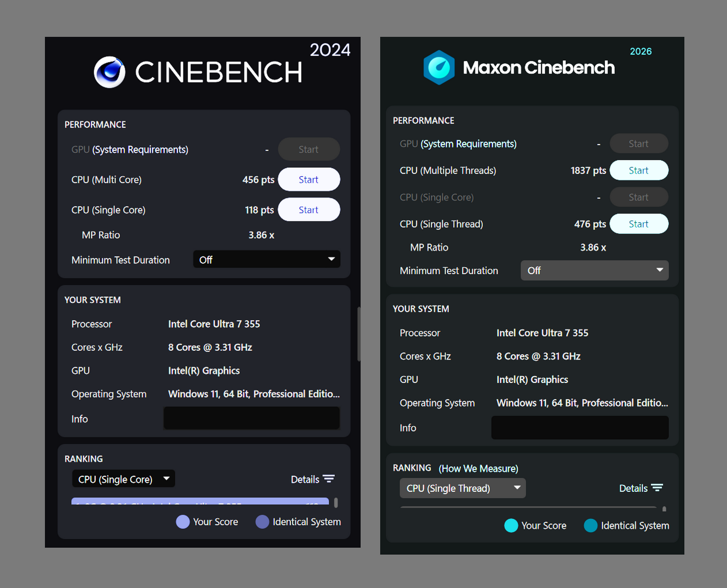
Task: Click the Maxon Cinebench 2026 hexagon logo
Action: [439, 67]
